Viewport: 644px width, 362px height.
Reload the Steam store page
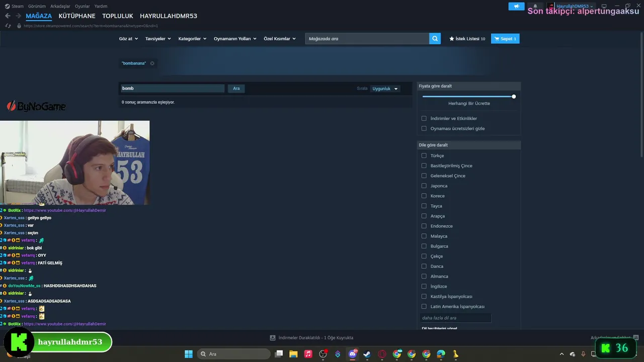pos(8,26)
